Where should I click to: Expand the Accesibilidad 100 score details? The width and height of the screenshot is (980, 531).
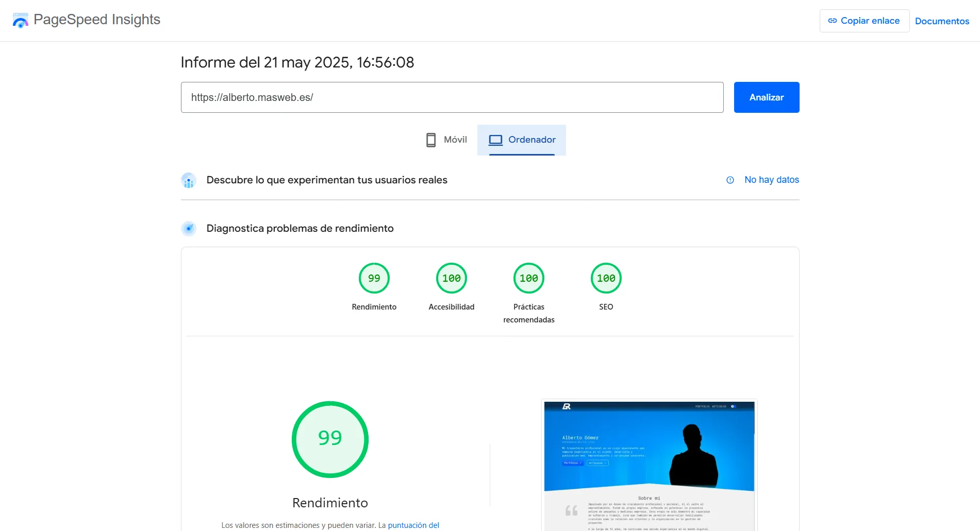(451, 278)
